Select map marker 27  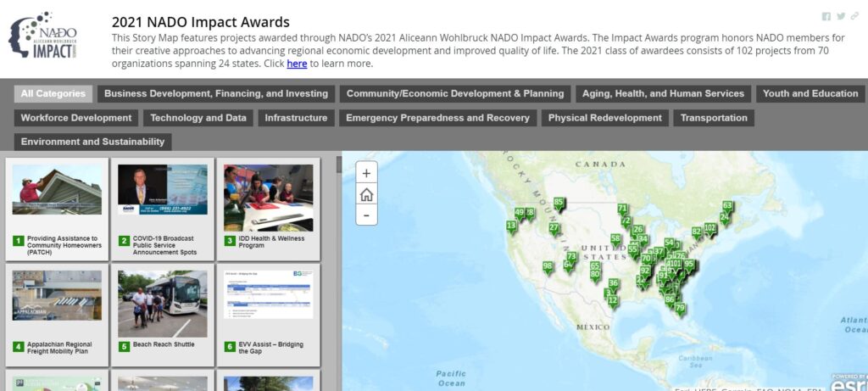point(554,228)
